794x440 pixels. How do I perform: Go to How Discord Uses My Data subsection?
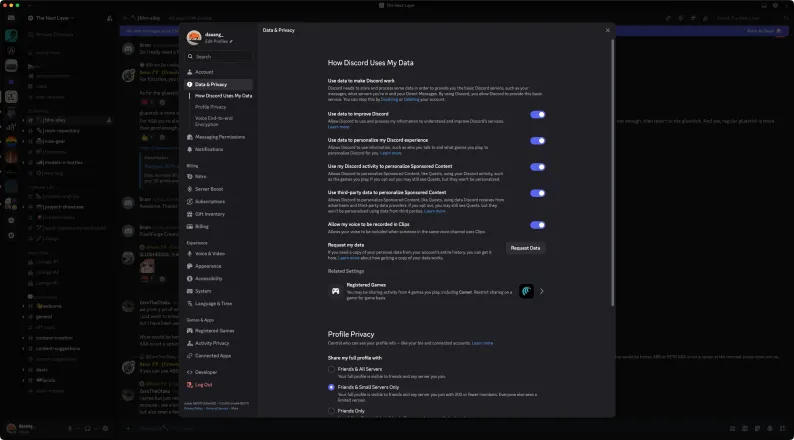pos(223,96)
